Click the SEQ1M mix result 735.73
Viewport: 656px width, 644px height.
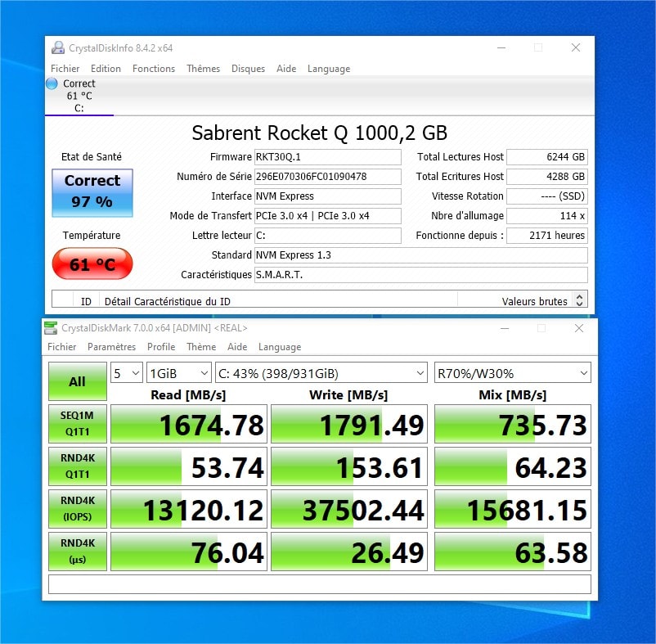pos(513,424)
